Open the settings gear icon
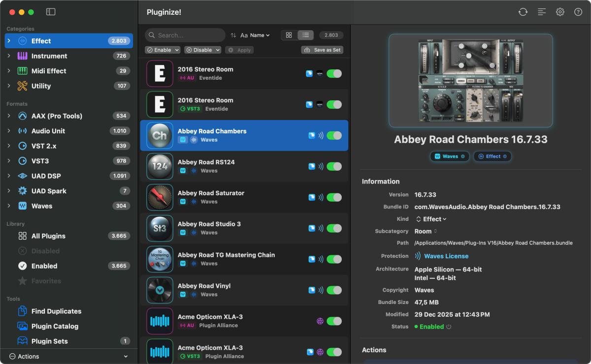591x364 pixels. coord(560,12)
